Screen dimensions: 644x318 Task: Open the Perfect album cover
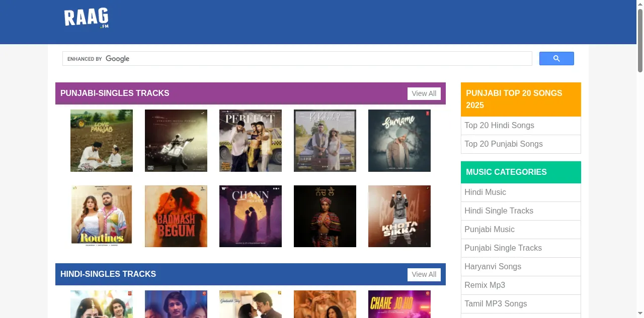(x=251, y=141)
